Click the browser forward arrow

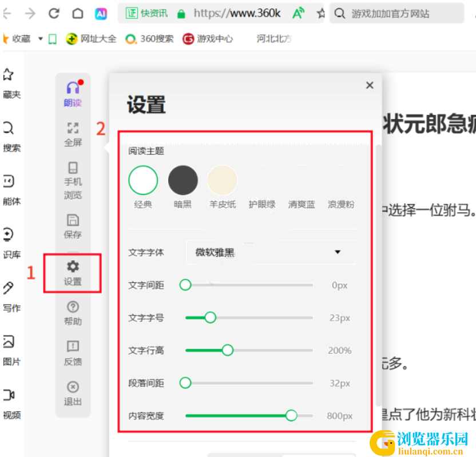click(30, 13)
